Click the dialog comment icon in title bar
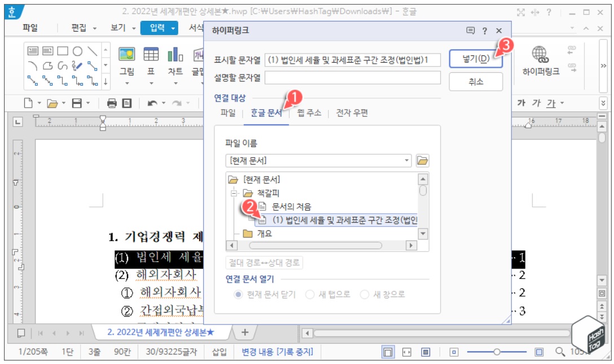This screenshot has width=614, height=364. 471,30
